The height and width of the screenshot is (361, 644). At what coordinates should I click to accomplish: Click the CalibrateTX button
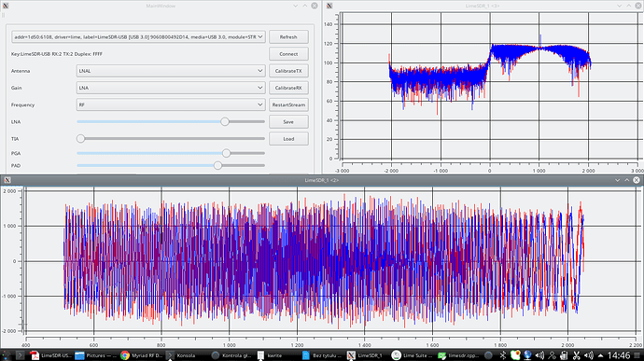pos(288,71)
